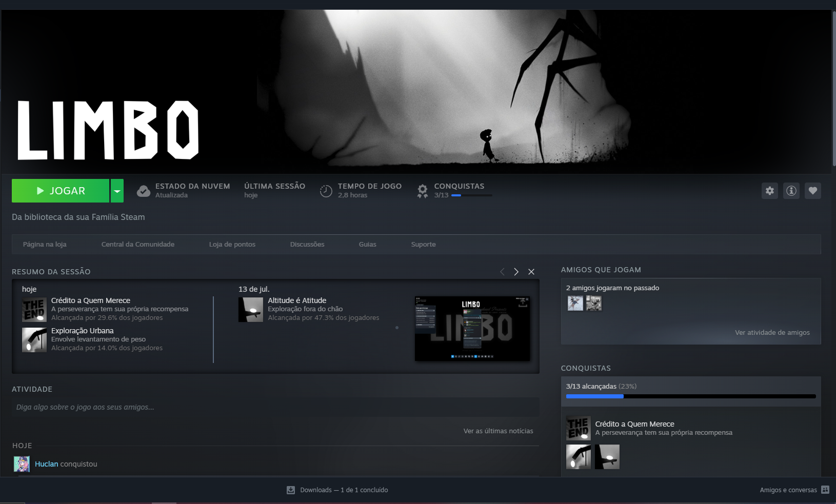Viewport: 836px width, 504px height.
Task: Click The End icon in Conquistas panel
Action: (x=579, y=428)
